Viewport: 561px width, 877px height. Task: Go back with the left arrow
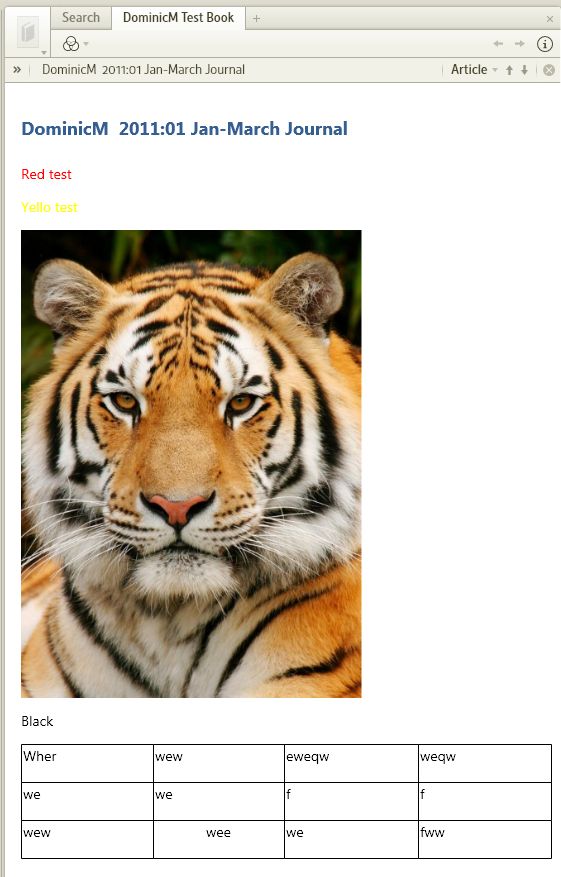(498, 44)
